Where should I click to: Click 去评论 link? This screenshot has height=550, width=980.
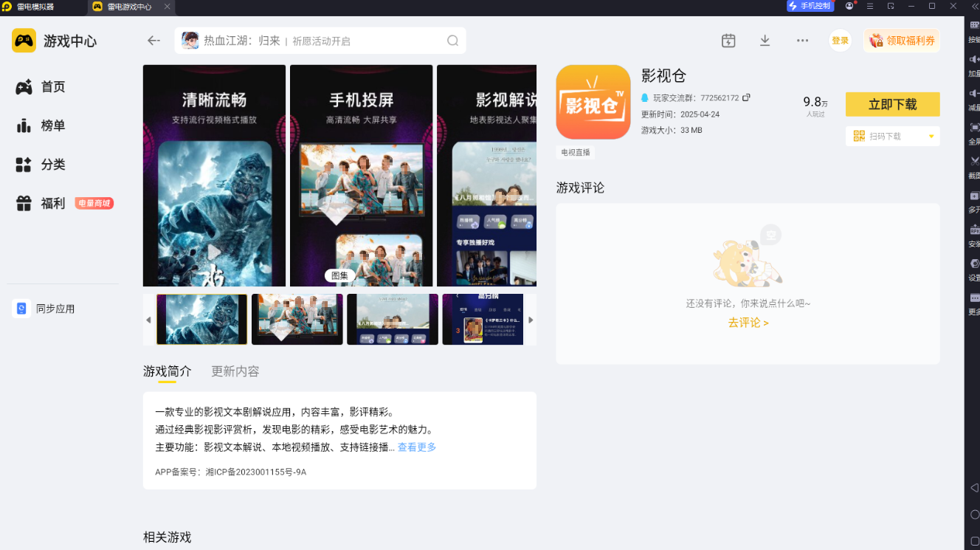[x=748, y=323]
